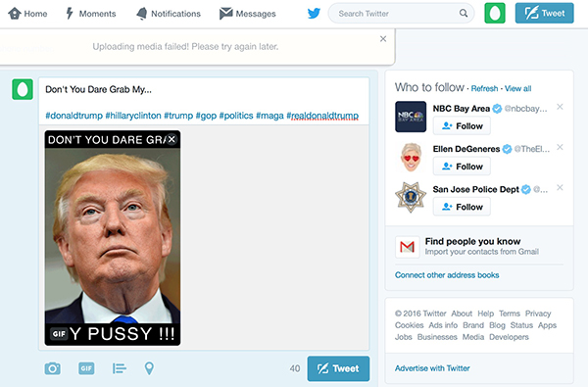Open the Brand footer link
Image resolution: width=588 pixels, height=387 pixels.
point(473,325)
